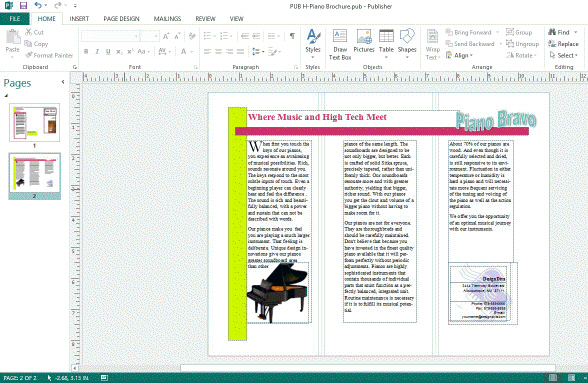
Task: Open the Table insert menu
Action: coord(386,44)
